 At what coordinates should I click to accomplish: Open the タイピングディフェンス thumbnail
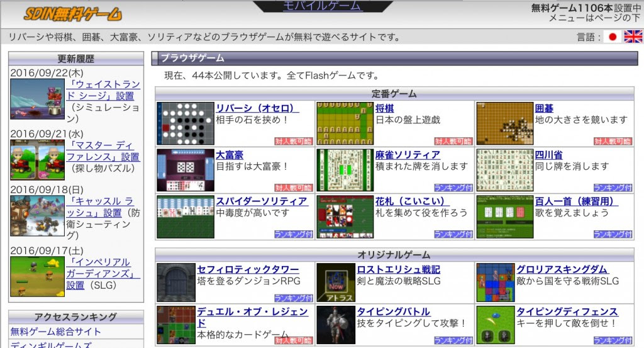coord(496,325)
